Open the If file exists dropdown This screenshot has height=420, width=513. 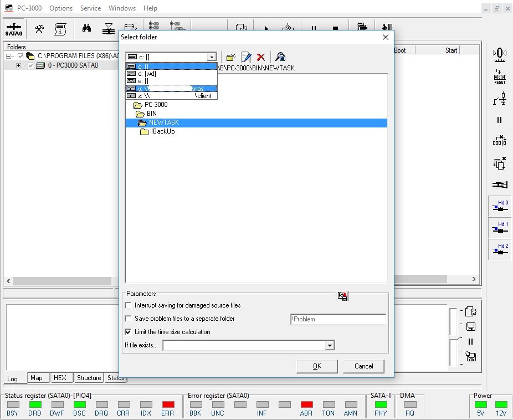(x=330, y=345)
